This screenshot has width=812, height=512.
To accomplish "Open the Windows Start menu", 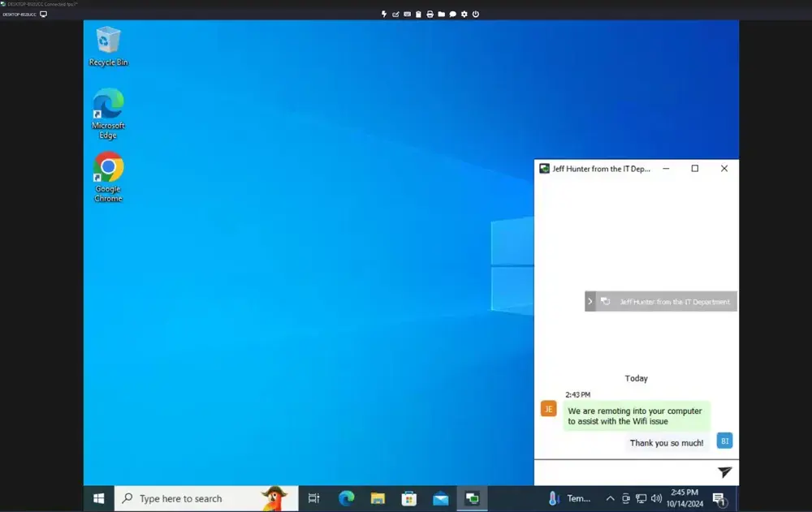I will click(99, 498).
